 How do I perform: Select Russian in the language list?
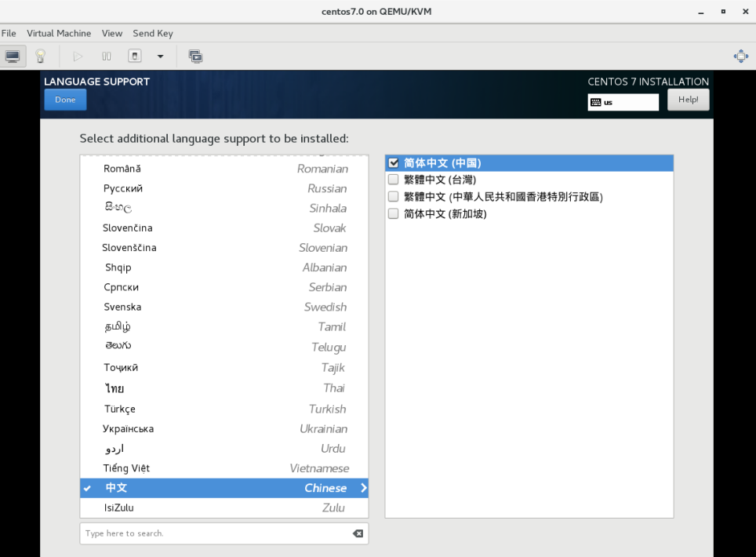(224, 188)
